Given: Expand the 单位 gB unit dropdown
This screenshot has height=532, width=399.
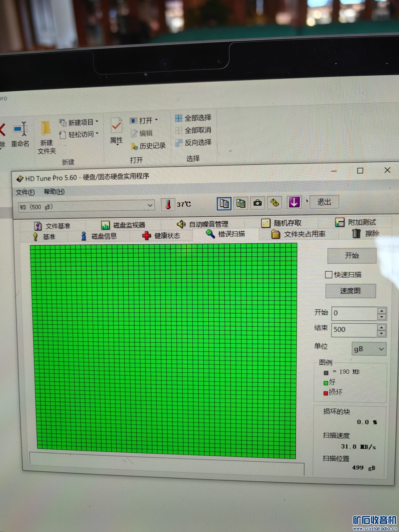Looking at the screenshot, I should [x=369, y=349].
